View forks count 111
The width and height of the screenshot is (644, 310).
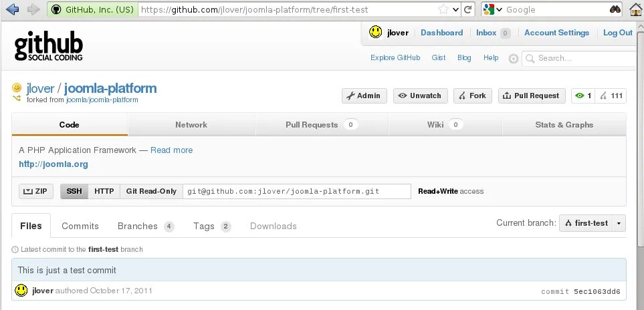click(611, 96)
